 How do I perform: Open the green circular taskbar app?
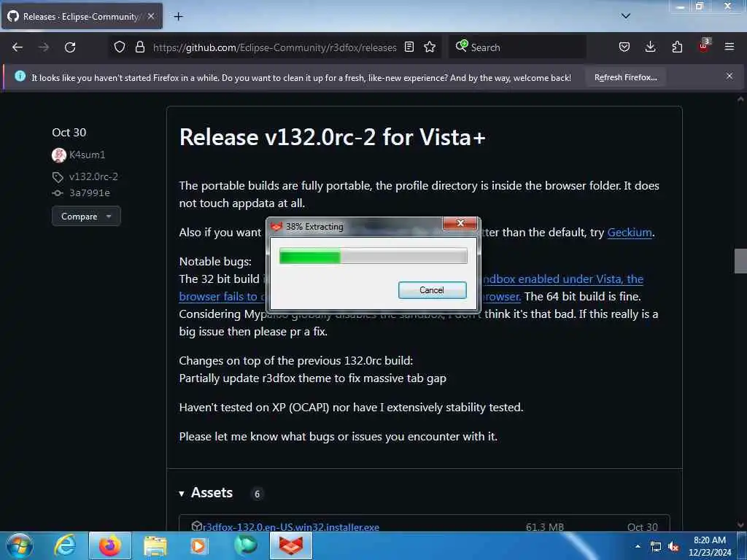pyautogui.click(x=246, y=545)
